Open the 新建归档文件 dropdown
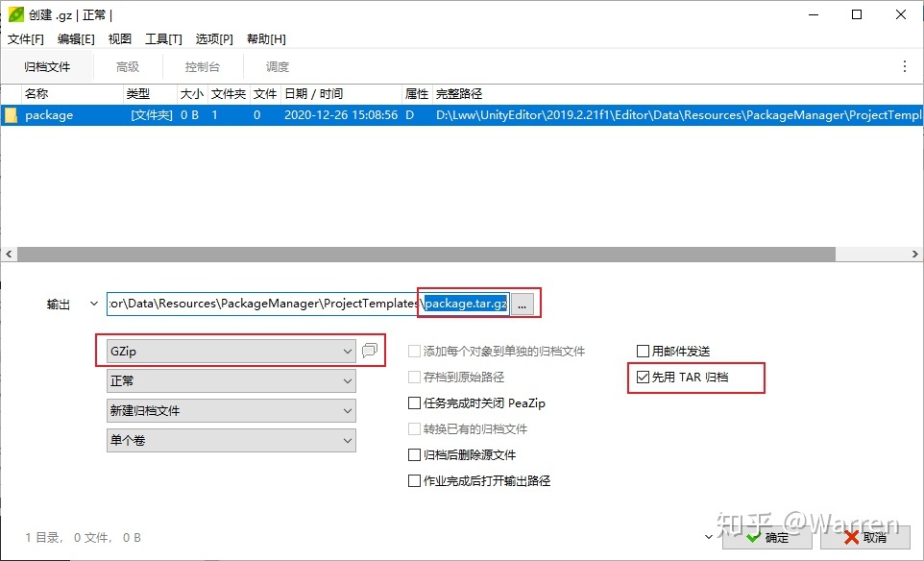This screenshot has height=561, width=924. [x=231, y=411]
